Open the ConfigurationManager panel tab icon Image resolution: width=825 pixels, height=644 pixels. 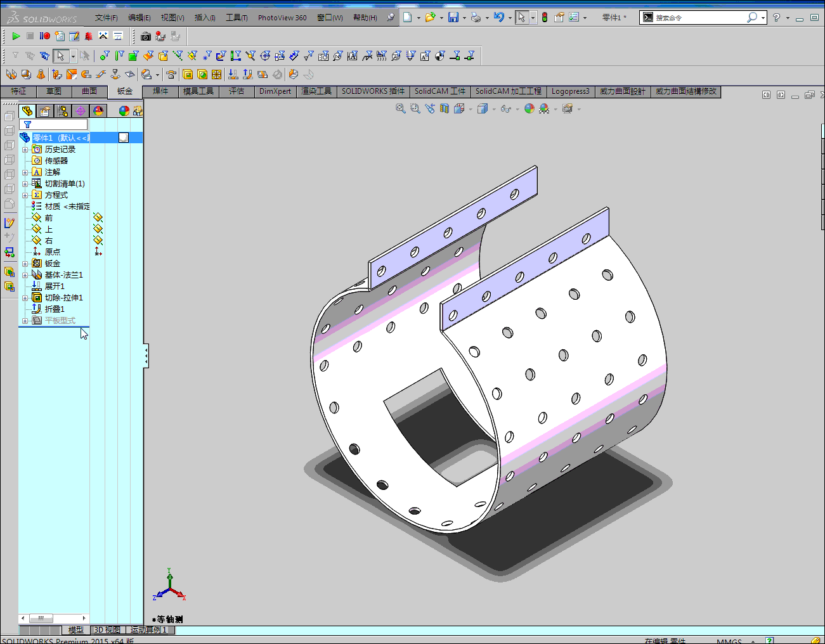point(63,112)
